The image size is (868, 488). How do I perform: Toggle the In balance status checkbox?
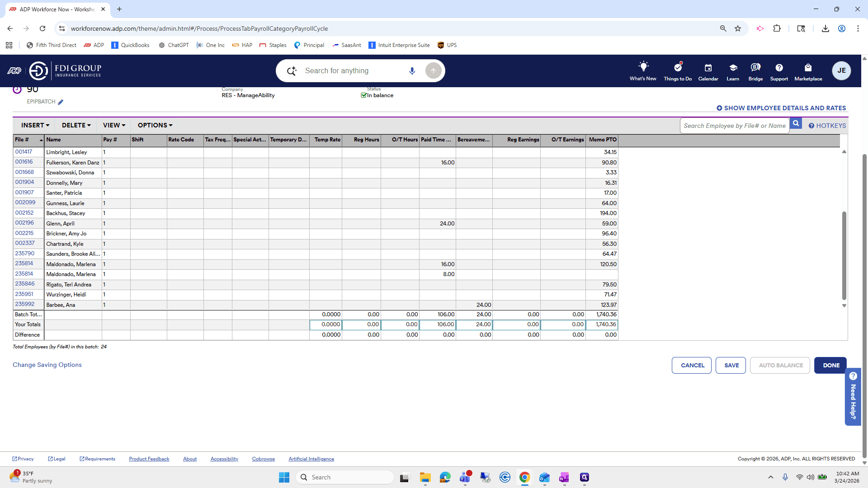pyautogui.click(x=363, y=95)
